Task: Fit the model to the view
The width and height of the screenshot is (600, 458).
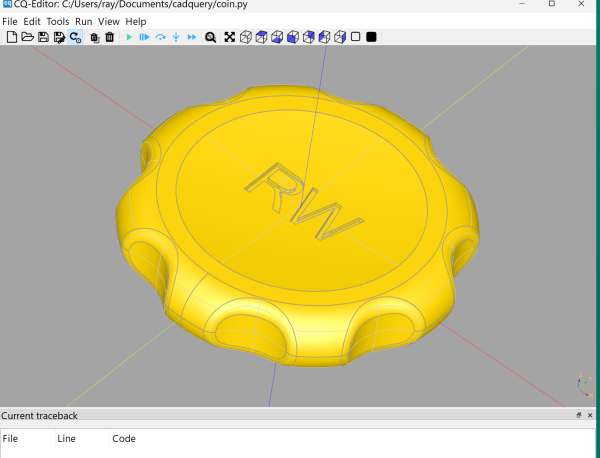Action: tap(230, 37)
